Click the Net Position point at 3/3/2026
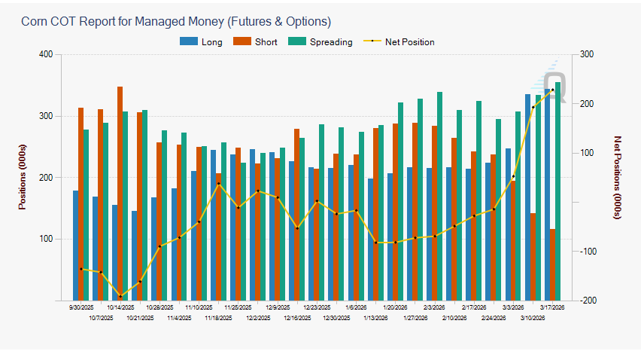The width and height of the screenshot is (644, 351). coord(513,176)
